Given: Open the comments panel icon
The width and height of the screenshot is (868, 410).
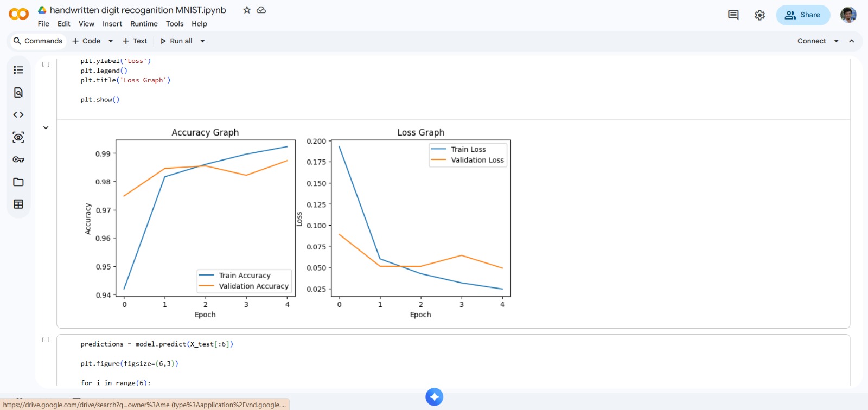Looking at the screenshot, I should point(733,15).
